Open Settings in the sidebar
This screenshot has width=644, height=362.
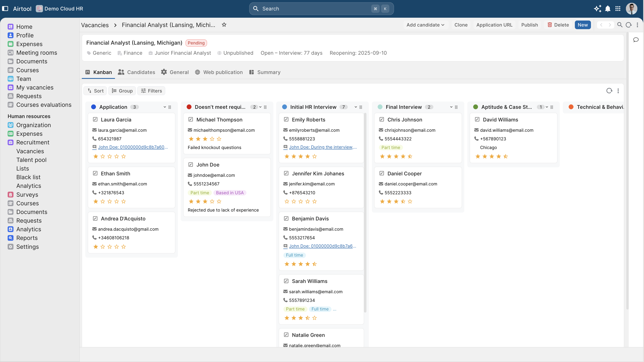point(23,247)
